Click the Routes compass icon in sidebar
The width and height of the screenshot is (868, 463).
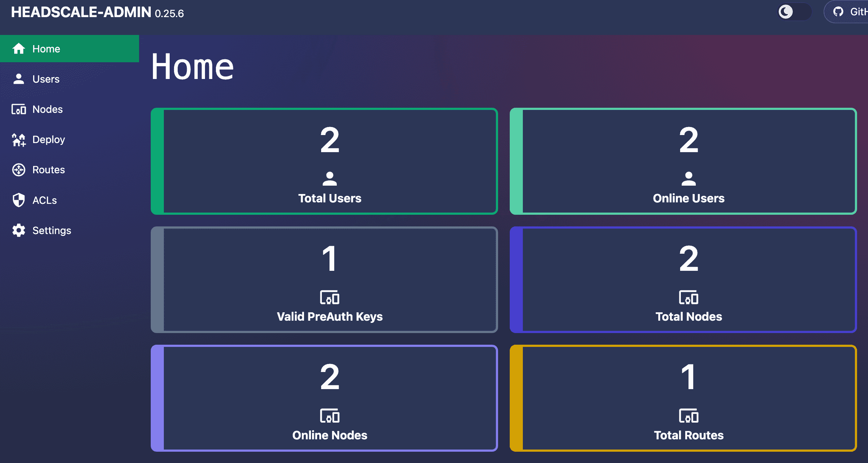point(19,170)
